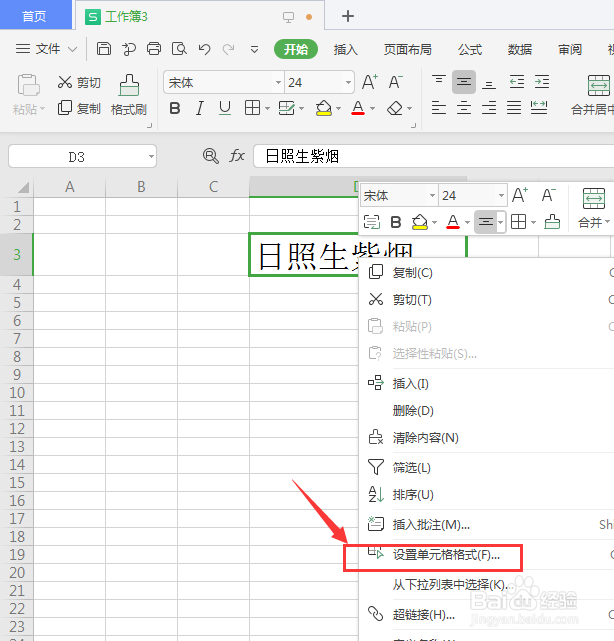This screenshot has width=614, height=641.
Task: Toggle vertical middle alignment in ribbon
Action: (464, 82)
